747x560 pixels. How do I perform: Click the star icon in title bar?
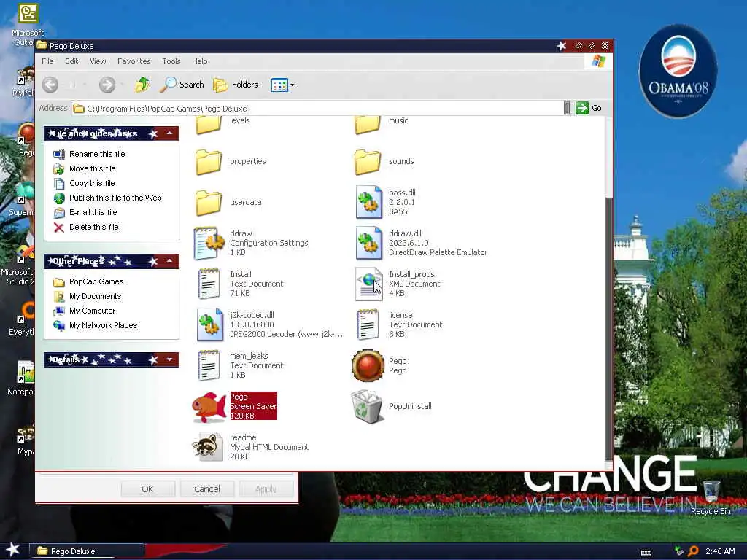[562, 46]
